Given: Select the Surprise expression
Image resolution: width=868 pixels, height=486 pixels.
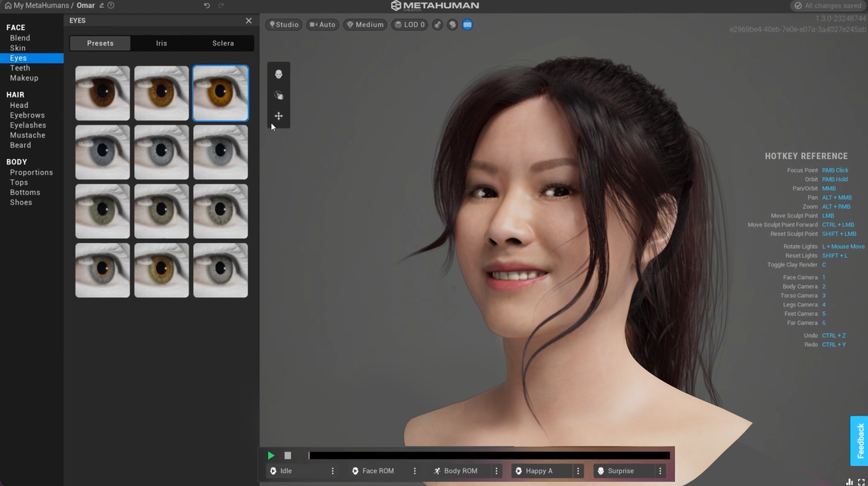Looking at the screenshot, I should [624, 471].
